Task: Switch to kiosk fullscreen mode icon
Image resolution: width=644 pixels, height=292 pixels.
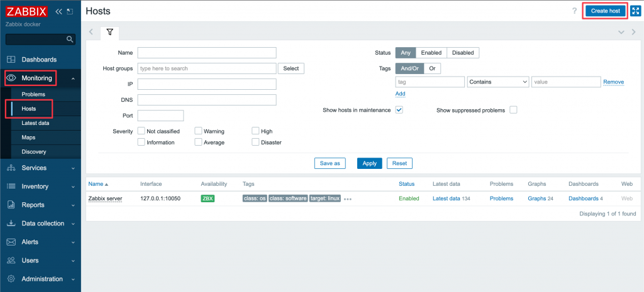Action: coord(635,11)
